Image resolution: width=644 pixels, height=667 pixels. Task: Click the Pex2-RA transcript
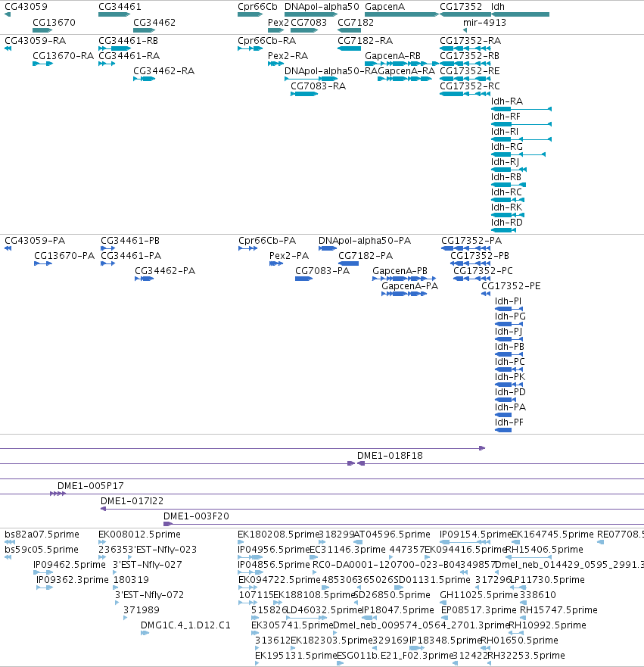[x=276, y=64]
